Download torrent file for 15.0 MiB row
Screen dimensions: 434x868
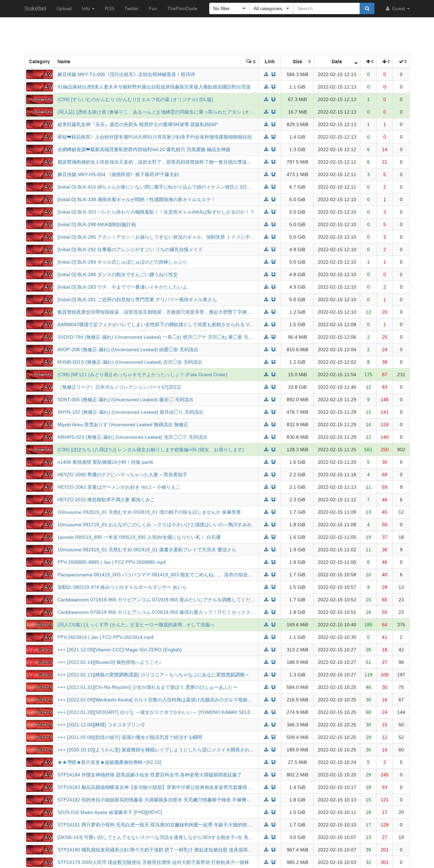point(266,375)
